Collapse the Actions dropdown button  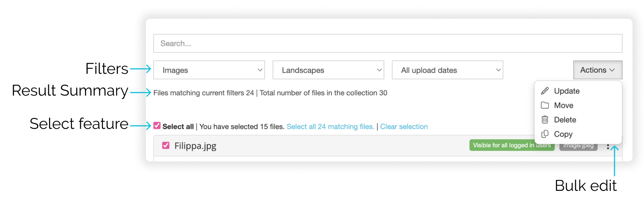pyautogui.click(x=597, y=70)
